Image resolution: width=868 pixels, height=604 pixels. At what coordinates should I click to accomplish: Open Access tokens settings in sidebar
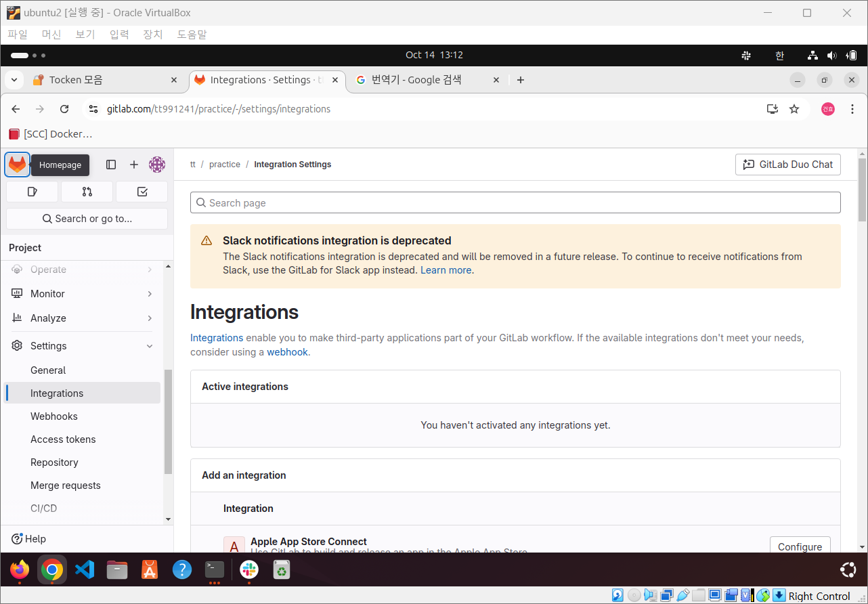pyautogui.click(x=83, y=439)
